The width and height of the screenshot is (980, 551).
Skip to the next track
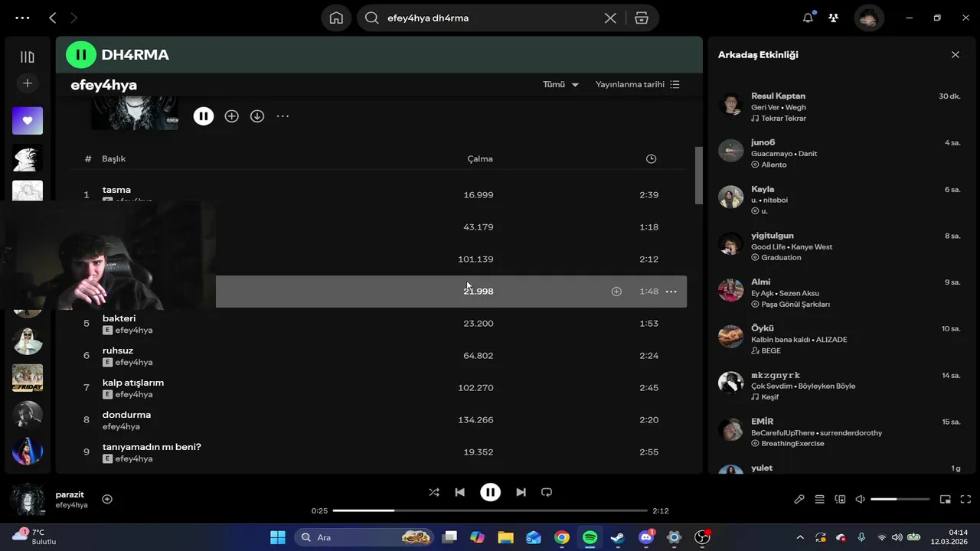pos(521,492)
